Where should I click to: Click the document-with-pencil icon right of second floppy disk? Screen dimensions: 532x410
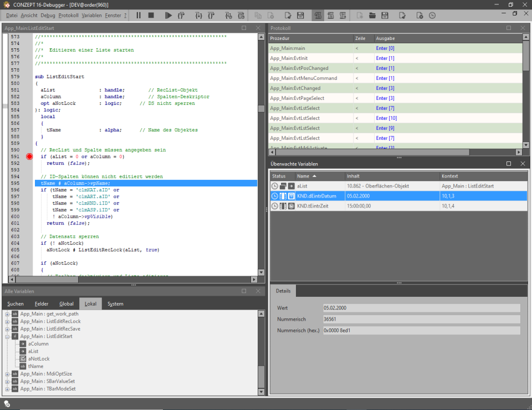(x=402, y=16)
